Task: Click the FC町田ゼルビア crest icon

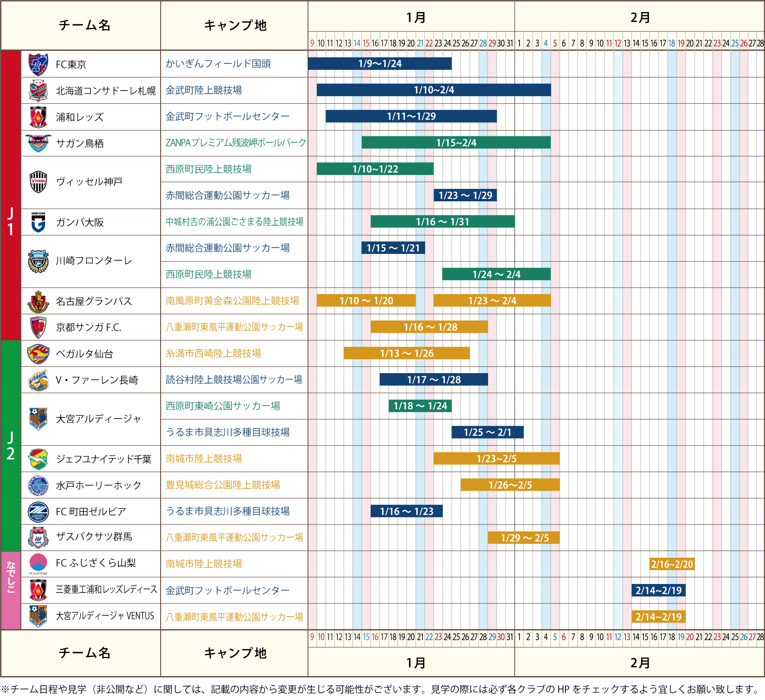Action: 38,512
